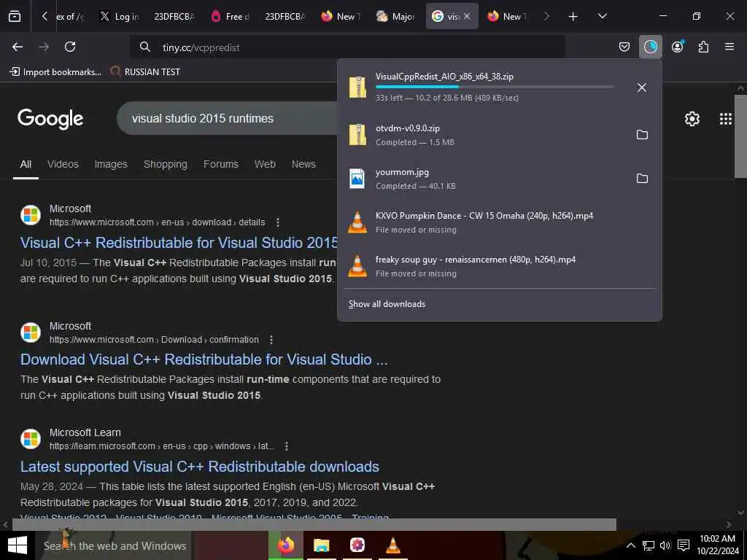
Task: Select the first 23DFBCBA tab
Action: tap(174, 17)
